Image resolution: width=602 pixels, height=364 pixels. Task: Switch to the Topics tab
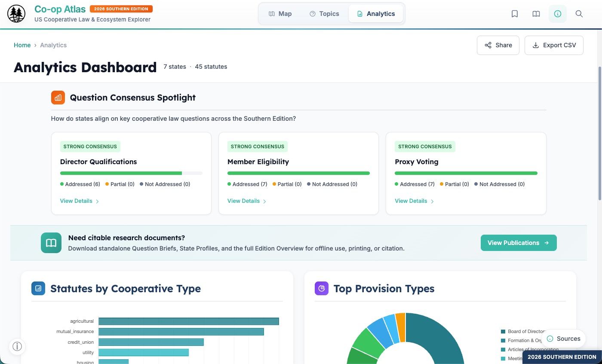point(324,14)
